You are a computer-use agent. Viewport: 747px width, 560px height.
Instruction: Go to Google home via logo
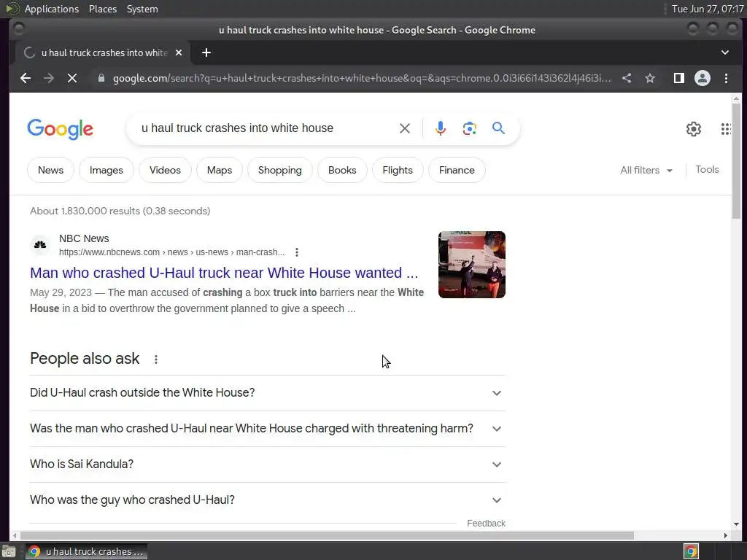[61, 129]
